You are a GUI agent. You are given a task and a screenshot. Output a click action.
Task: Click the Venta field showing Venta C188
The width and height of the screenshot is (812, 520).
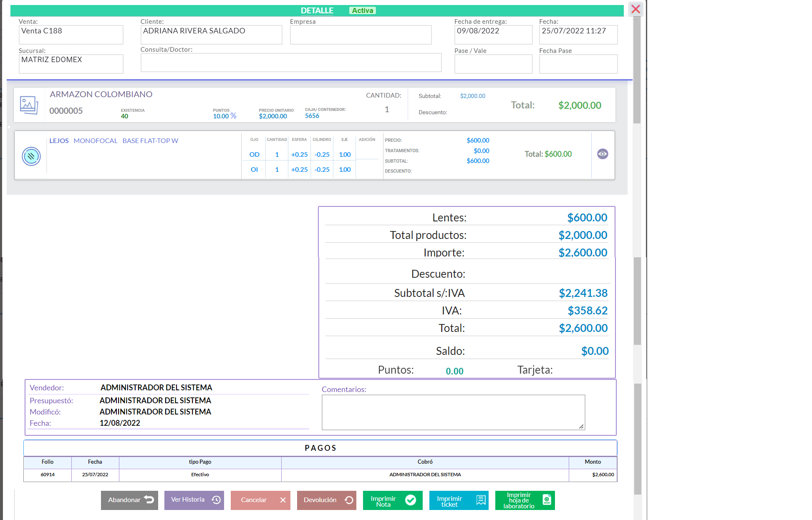(x=71, y=35)
